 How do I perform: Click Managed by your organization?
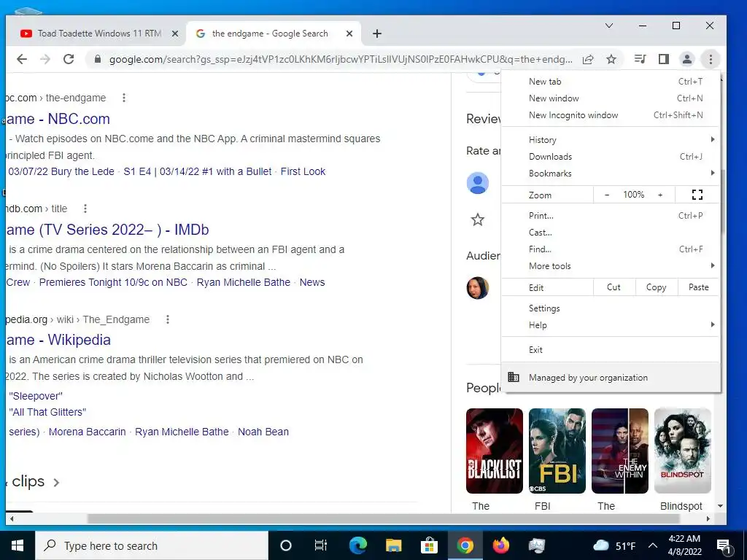[611, 378]
